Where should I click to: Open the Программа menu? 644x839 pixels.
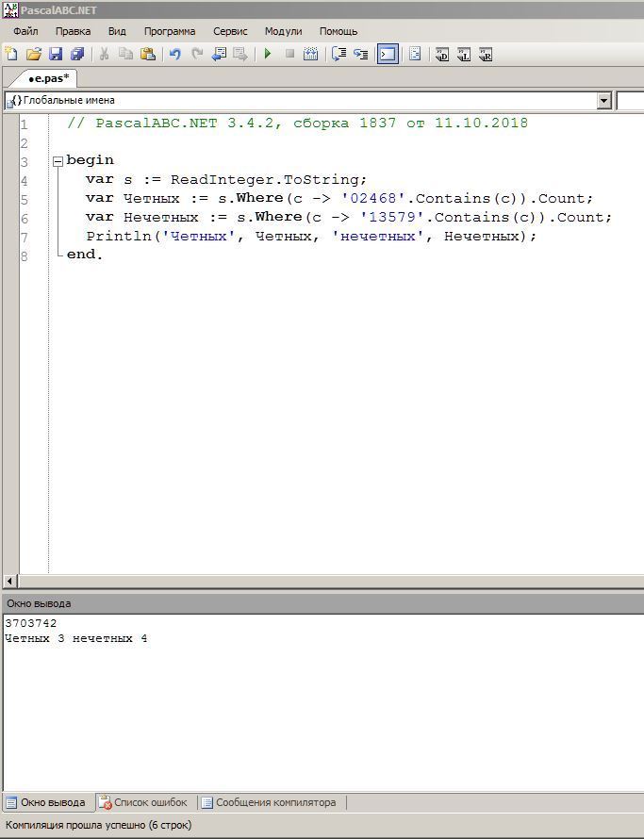click(x=169, y=31)
